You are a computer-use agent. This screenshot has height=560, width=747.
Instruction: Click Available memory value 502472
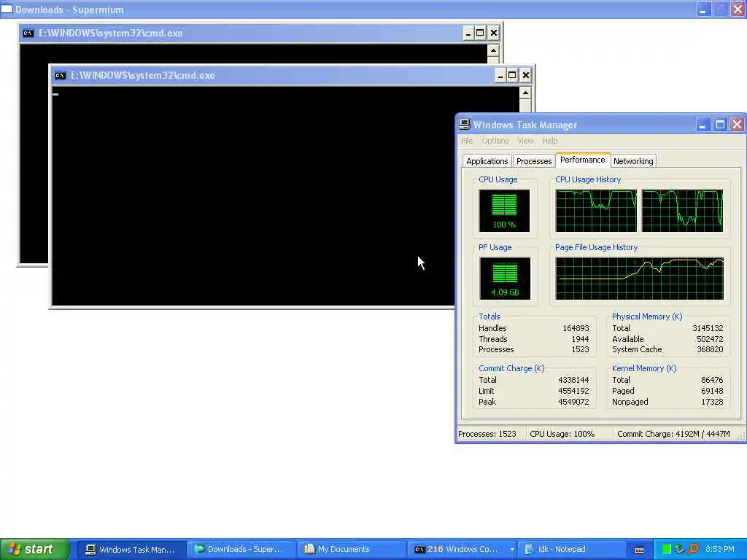point(710,339)
